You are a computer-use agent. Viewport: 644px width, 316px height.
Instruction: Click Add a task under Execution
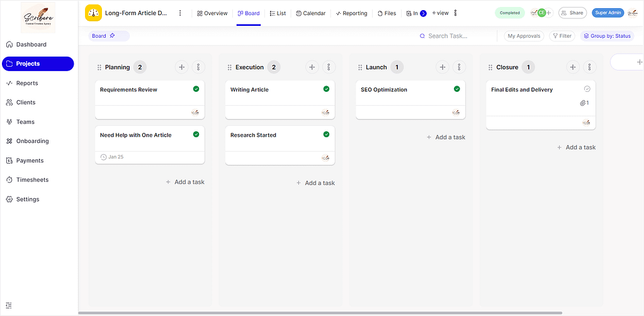pos(315,183)
